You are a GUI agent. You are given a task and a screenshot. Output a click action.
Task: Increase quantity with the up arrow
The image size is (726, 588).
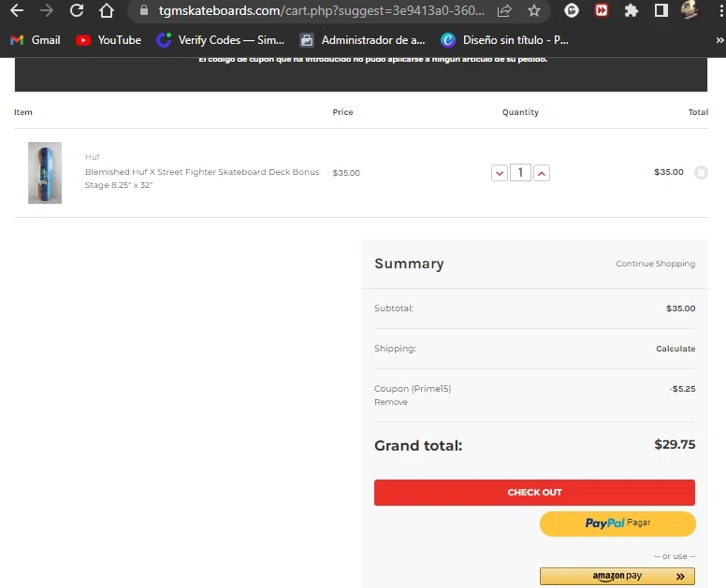point(542,173)
